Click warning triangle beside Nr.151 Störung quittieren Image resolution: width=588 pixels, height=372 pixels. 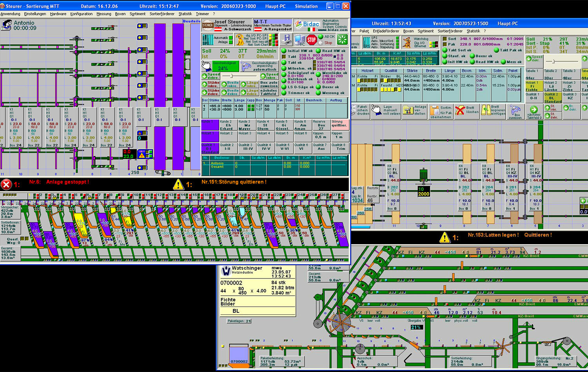tap(179, 184)
